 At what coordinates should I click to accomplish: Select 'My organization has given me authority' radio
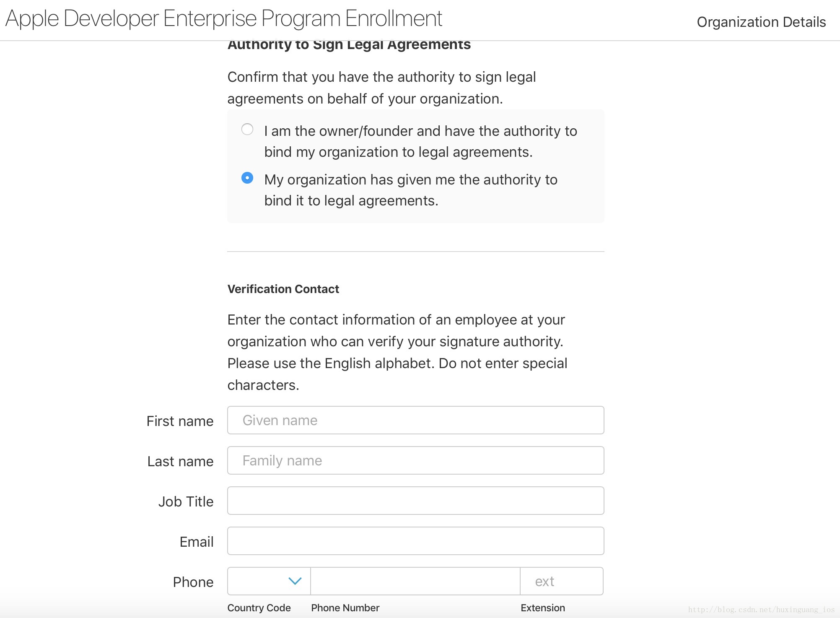pos(247,178)
